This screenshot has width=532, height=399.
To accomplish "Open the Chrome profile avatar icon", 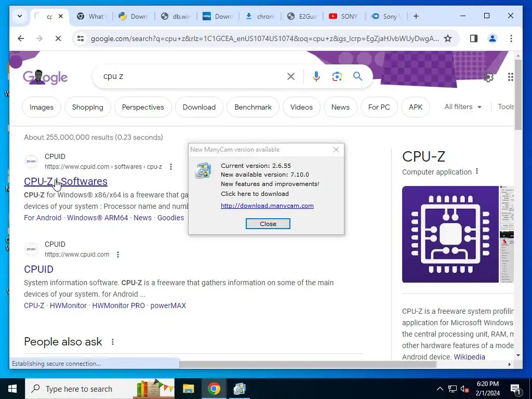I will (493, 38).
